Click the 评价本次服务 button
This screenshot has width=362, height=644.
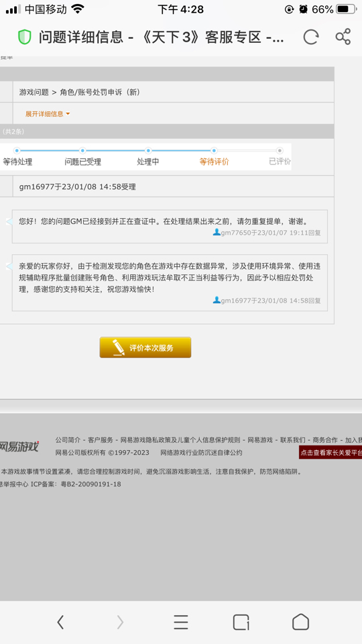(x=145, y=347)
